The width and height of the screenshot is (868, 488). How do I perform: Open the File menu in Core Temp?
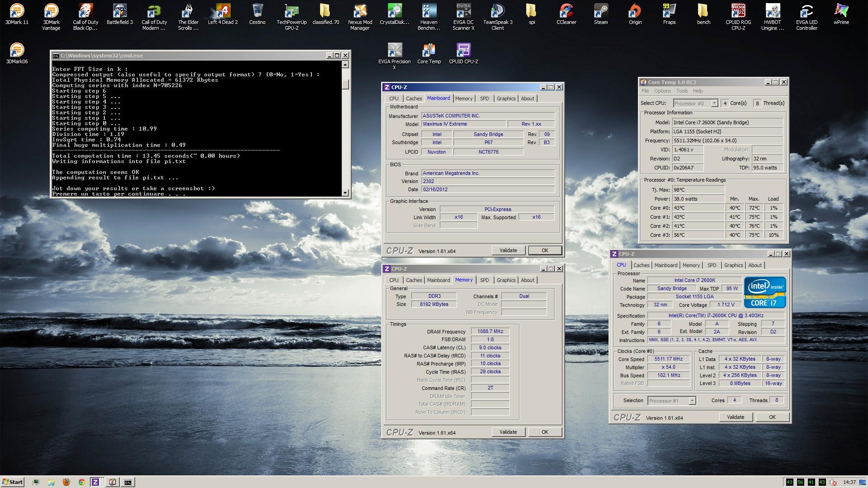[x=645, y=91]
